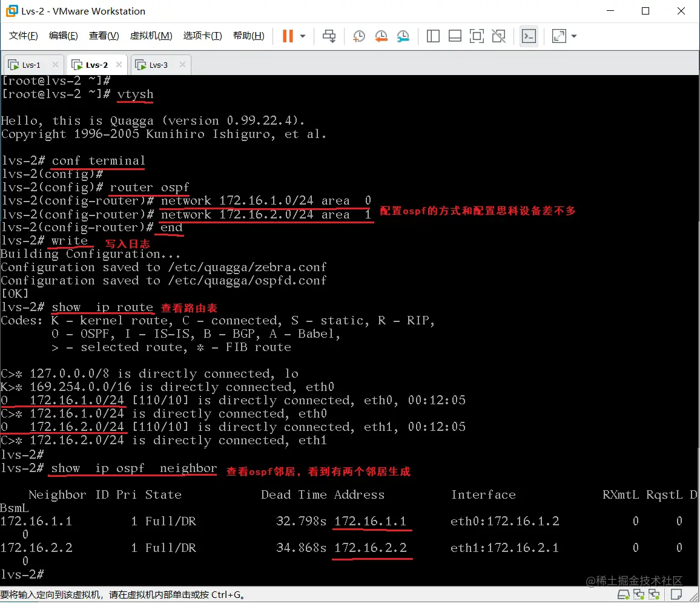The width and height of the screenshot is (700, 604).
Task: Click the 'show ip route' command text
Action: [102, 307]
